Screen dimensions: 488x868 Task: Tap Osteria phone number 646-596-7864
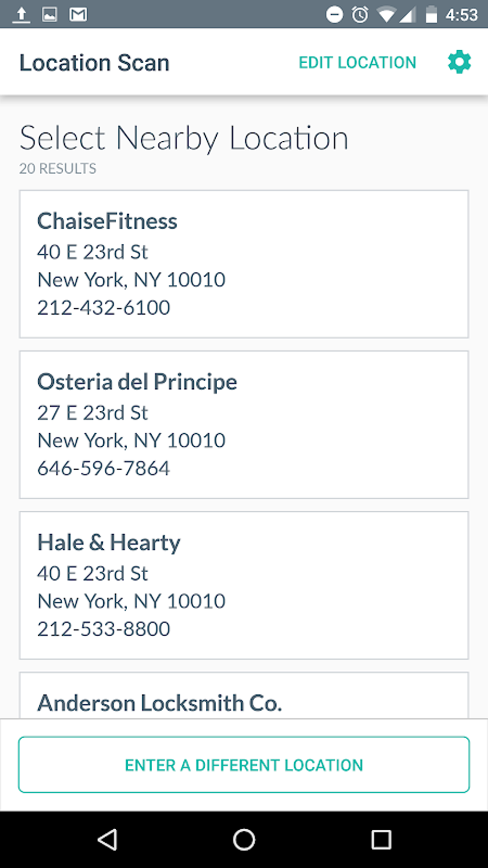[x=104, y=468]
